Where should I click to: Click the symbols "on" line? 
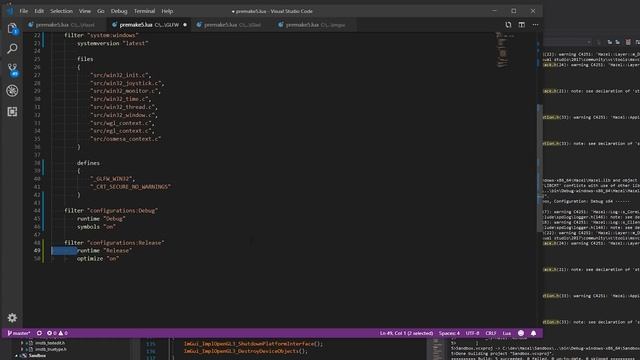(96, 227)
